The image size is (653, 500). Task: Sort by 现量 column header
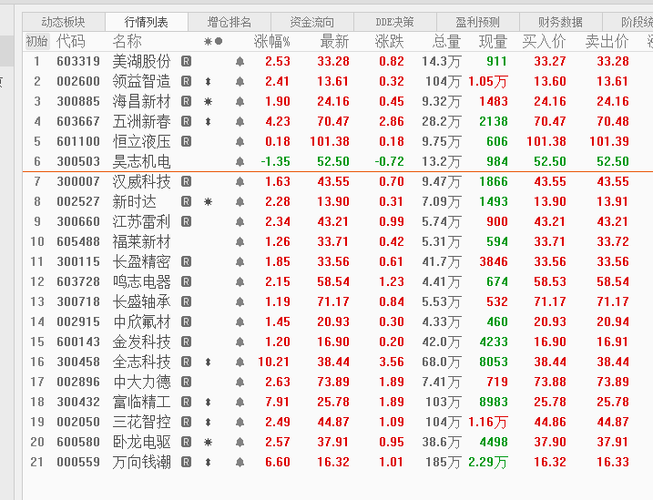[x=493, y=42]
